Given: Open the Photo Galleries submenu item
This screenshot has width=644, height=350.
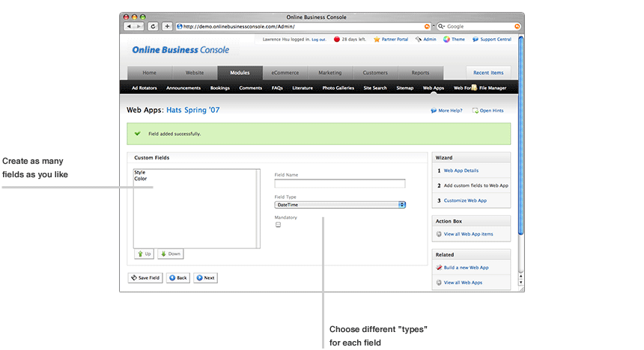Looking at the screenshot, I should [338, 87].
